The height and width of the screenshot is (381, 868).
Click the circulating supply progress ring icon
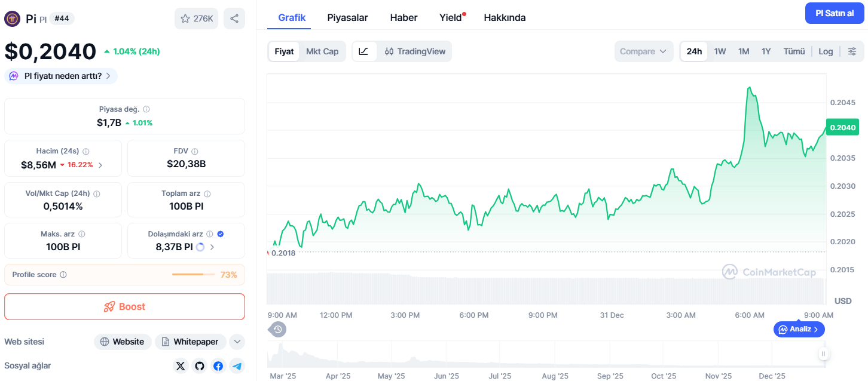coord(200,247)
